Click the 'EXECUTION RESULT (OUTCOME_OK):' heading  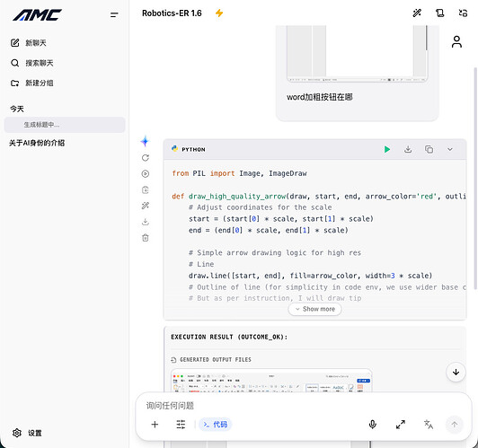tap(229, 337)
